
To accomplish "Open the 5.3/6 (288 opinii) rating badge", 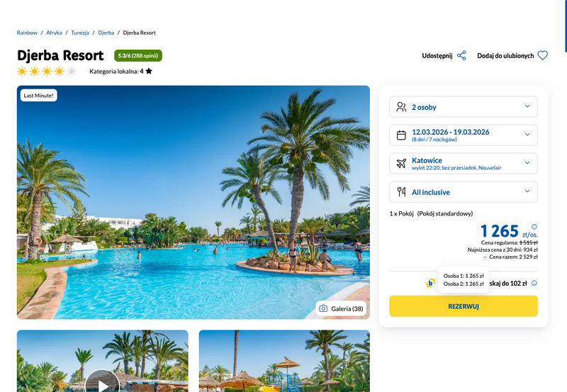I will 138,56.
